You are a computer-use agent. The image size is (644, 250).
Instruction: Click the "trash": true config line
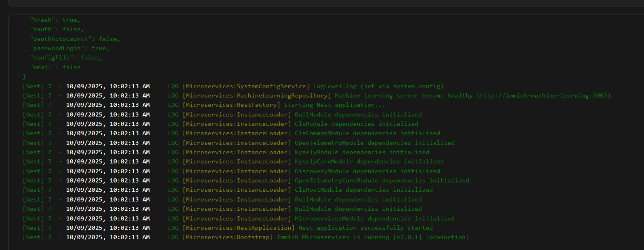[x=55, y=20]
